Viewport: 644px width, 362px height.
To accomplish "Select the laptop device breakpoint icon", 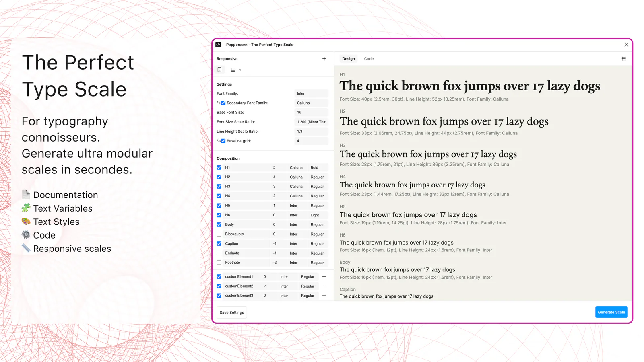I will coord(233,70).
